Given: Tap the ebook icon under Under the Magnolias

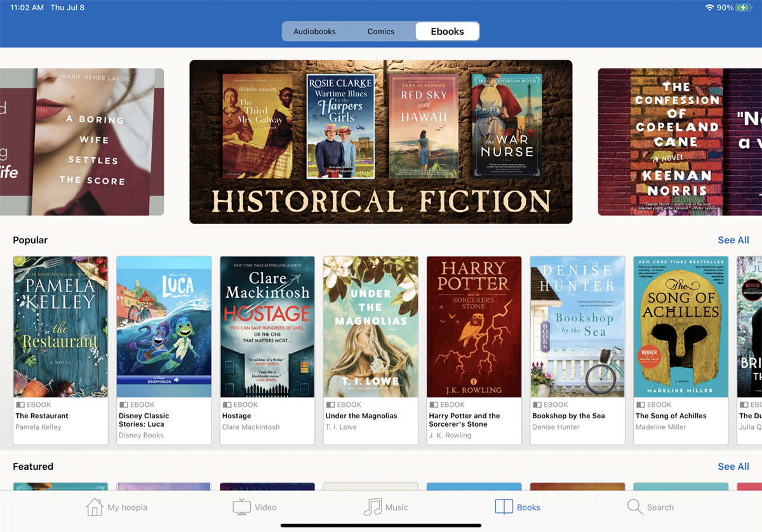Looking at the screenshot, I should 330,404.
